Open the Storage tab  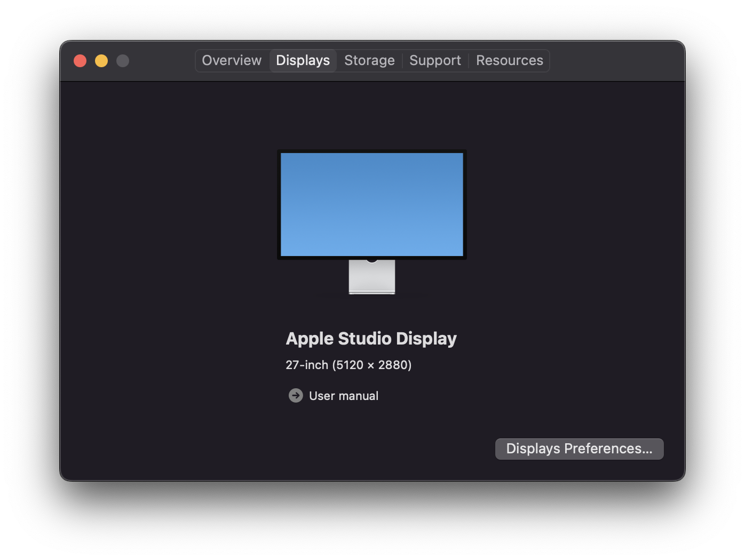[x=369, y=60]
